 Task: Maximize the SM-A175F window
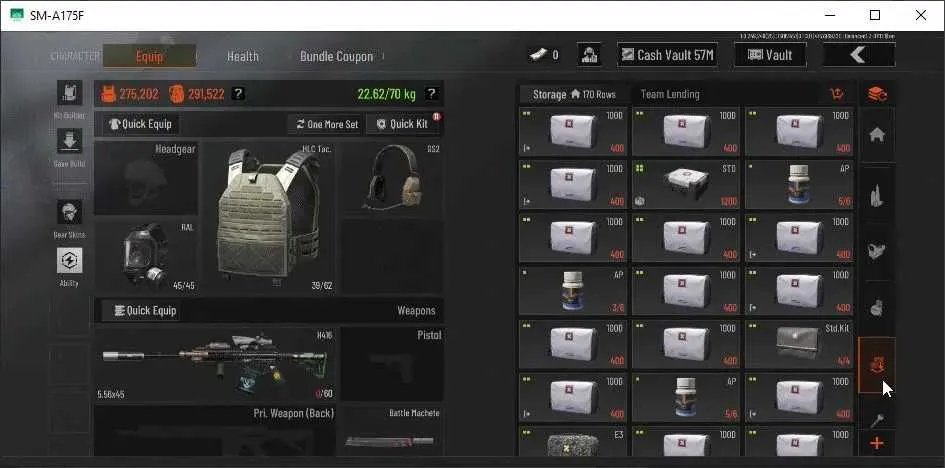(874, 16)
